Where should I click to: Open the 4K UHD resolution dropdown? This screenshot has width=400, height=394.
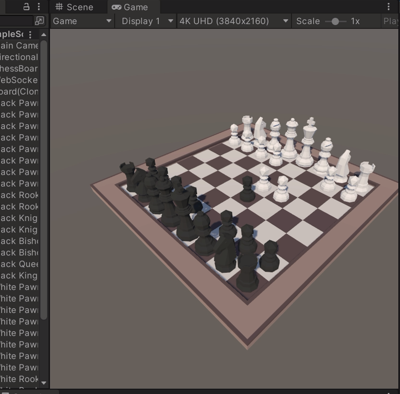[233, 21]
